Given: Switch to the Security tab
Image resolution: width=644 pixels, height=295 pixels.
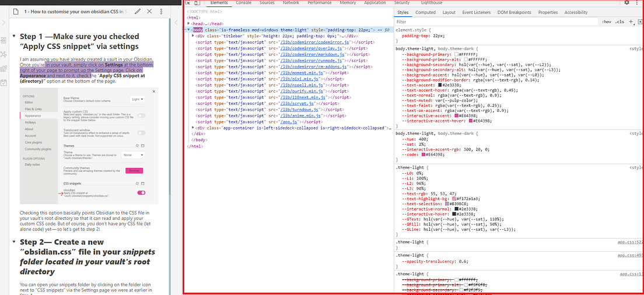Looking at the screenshot, I should [402, 3].
